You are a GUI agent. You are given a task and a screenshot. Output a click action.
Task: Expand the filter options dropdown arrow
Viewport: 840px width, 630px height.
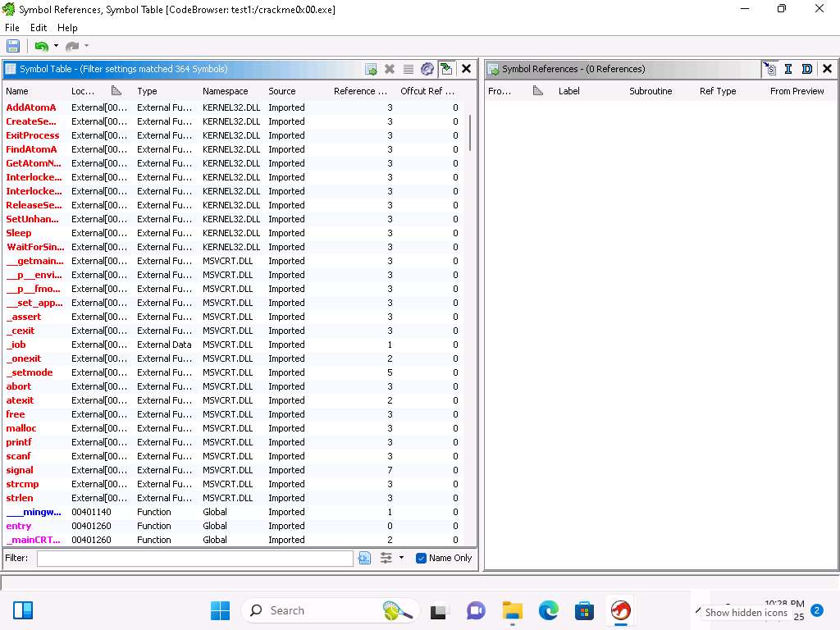pos(401,558)
